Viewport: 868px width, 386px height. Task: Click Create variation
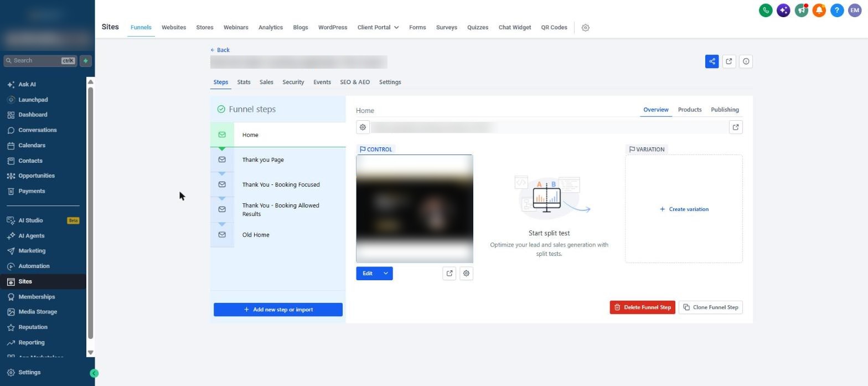684,209
